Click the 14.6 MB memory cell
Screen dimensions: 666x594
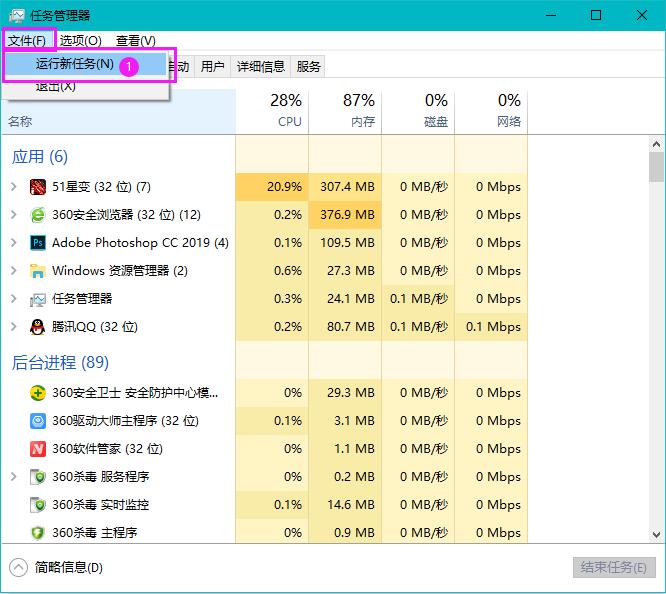coord(345,505)
